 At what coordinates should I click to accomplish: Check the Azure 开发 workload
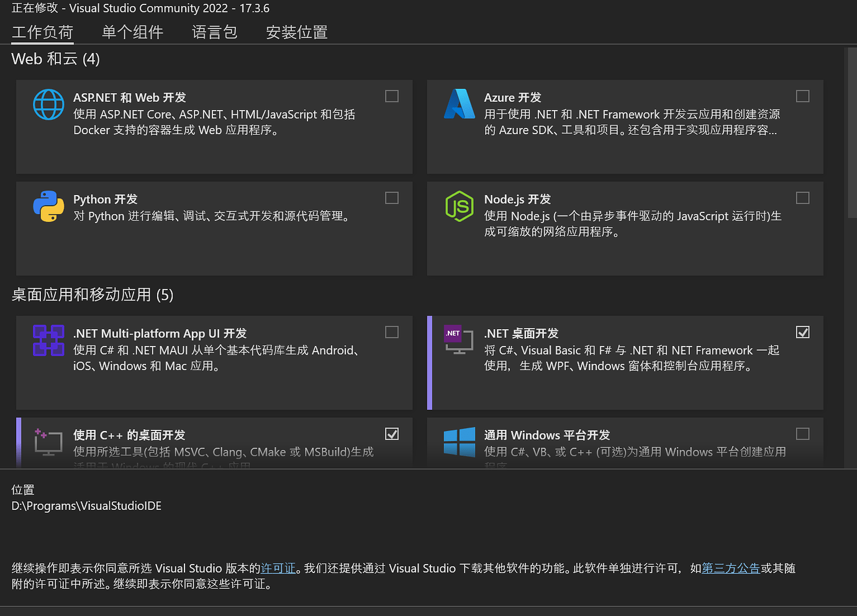[x=802, y=96]
